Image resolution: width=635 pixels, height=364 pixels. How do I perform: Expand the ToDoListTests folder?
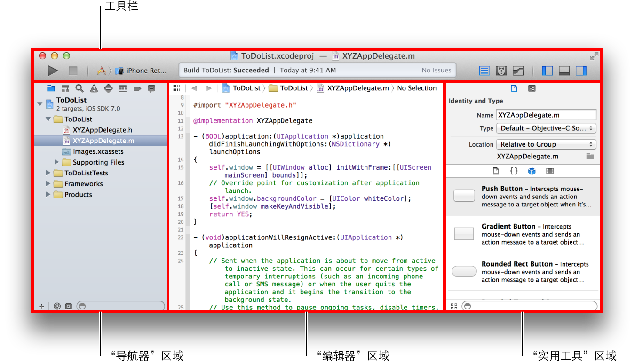pyautogui.click(x=48, y=173)
